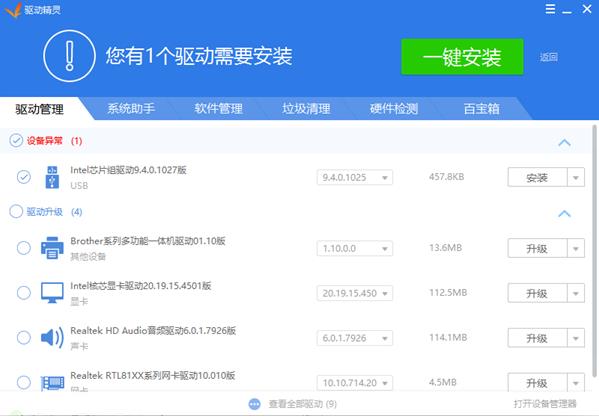
Task: Click the 打开设备管理器 link
Action: (545, 404)
